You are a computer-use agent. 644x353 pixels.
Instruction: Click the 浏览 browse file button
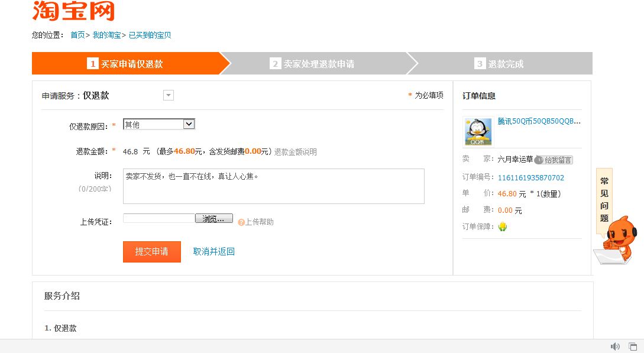pos(213,219)
